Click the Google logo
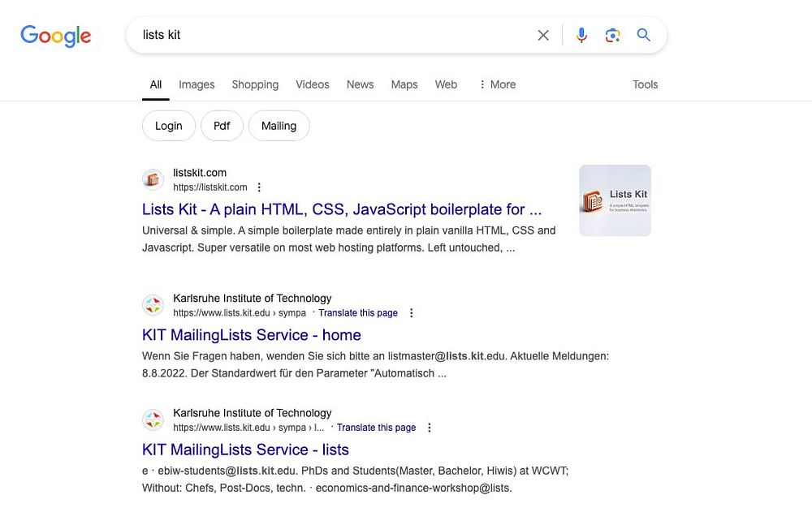Image resolution: width=812 pixels, height=512 pixels. pos(56,36)
